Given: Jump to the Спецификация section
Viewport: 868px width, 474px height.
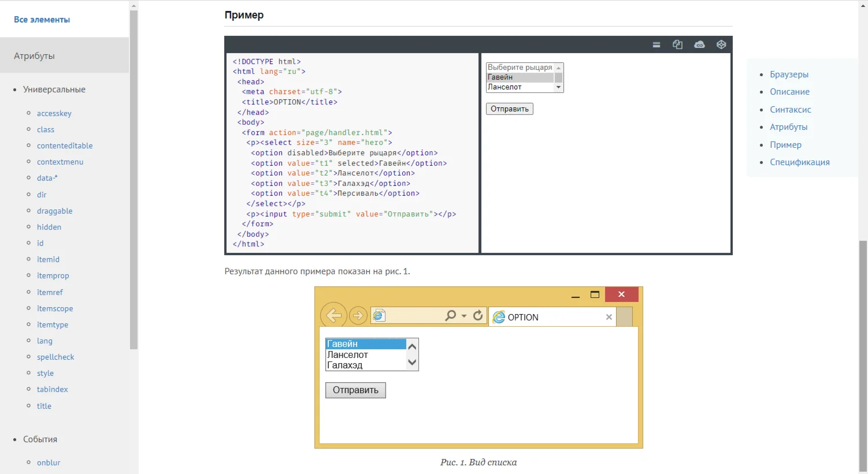Looking at the screenshot, I should pos(799,162).
